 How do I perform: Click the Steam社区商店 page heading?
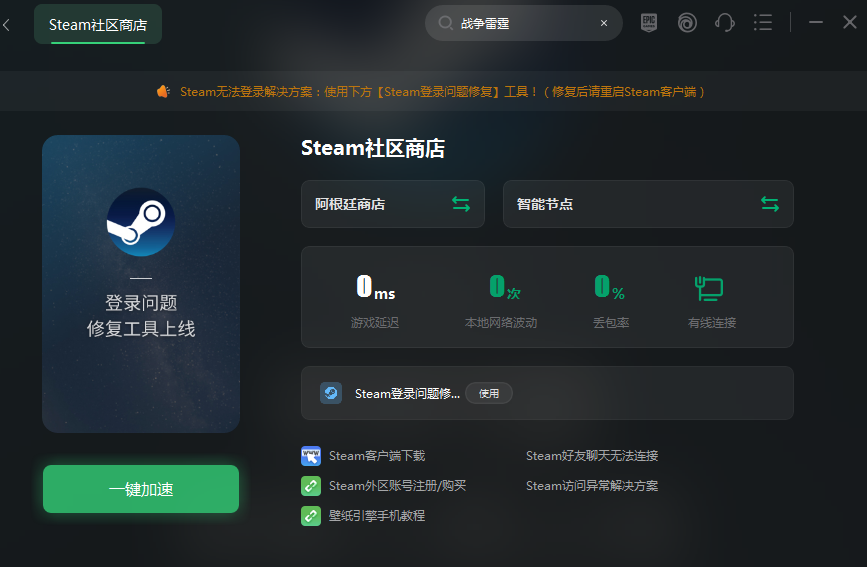373,148
